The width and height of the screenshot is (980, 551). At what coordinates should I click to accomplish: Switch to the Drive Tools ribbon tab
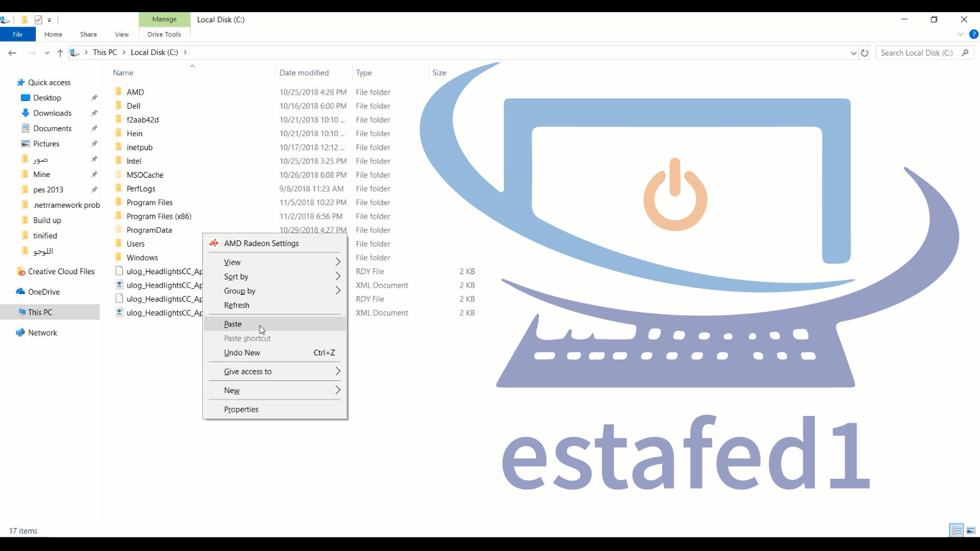click(x=164, y=35)
